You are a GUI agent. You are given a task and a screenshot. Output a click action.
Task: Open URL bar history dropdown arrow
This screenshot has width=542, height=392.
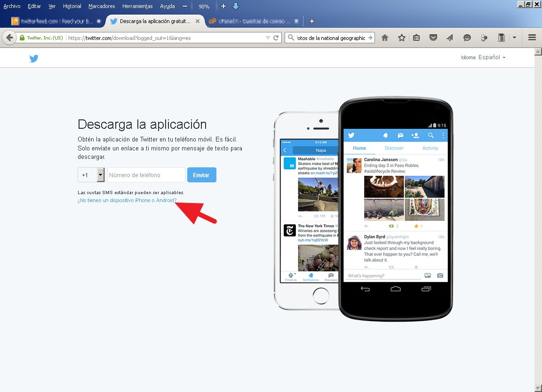[x=268, y=38]
